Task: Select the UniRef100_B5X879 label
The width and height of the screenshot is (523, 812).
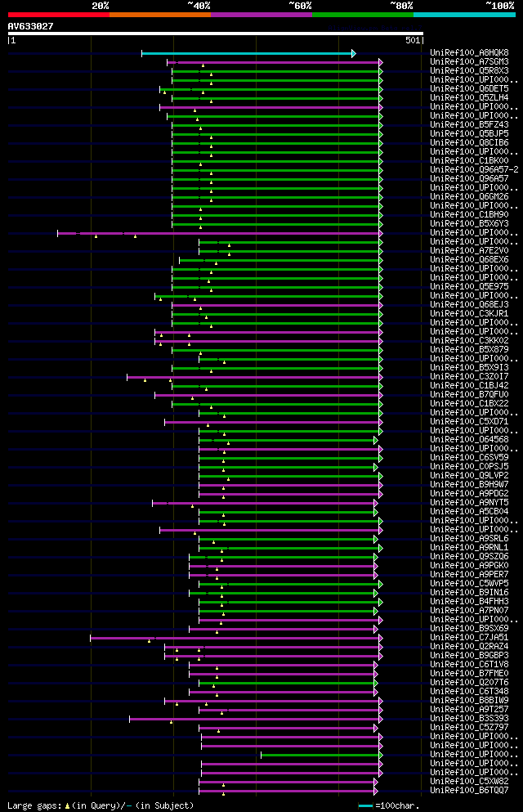Action: click(x=469, y=349)
